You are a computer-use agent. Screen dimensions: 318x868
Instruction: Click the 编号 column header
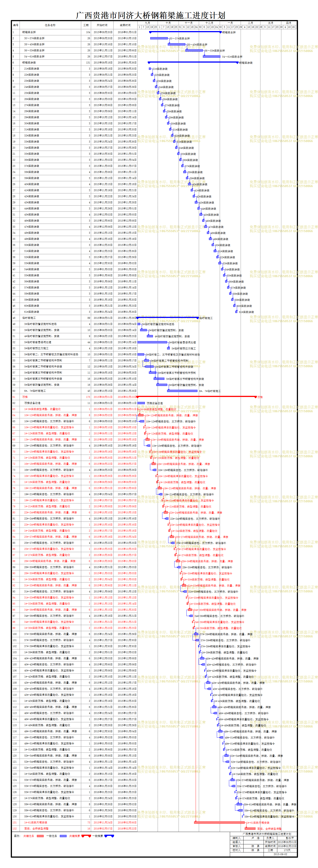point(16,25)
